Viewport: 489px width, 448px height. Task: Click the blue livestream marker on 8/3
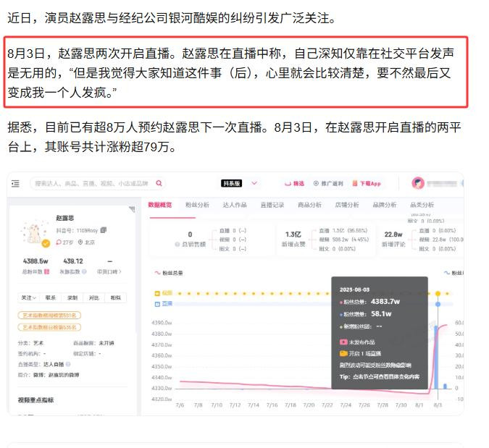[x=438, y=304]
